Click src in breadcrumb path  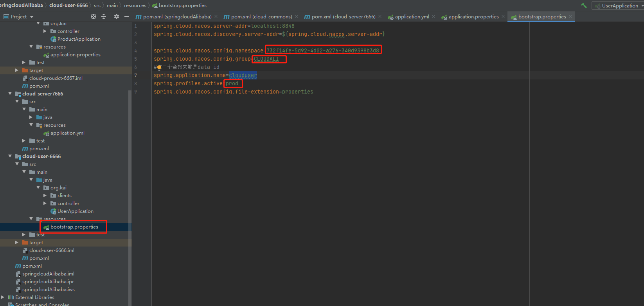point(97,5)
